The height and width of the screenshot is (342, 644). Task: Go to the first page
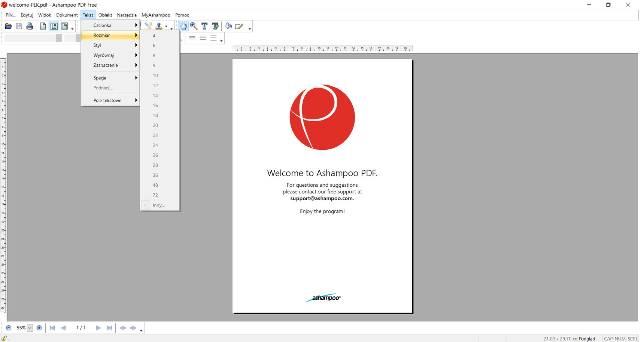pos(52,328)
